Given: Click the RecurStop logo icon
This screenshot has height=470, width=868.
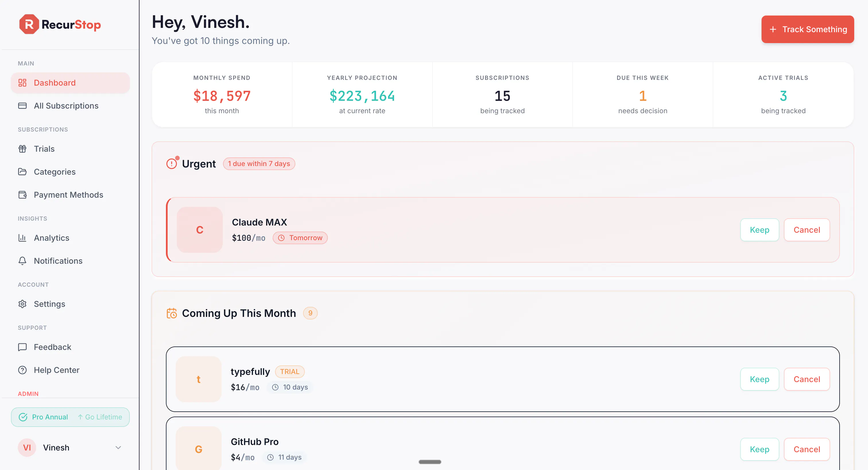Looking at the screenshot, I should pyautogui.click(x=29, y=24).
